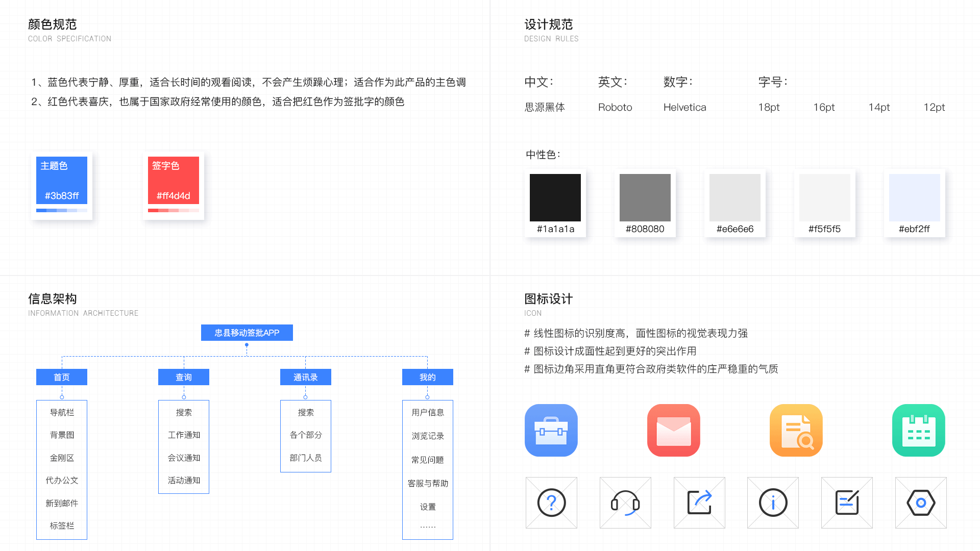Click the question mark help icon
This screenshot has height=551, width=980.
point(551,503)
